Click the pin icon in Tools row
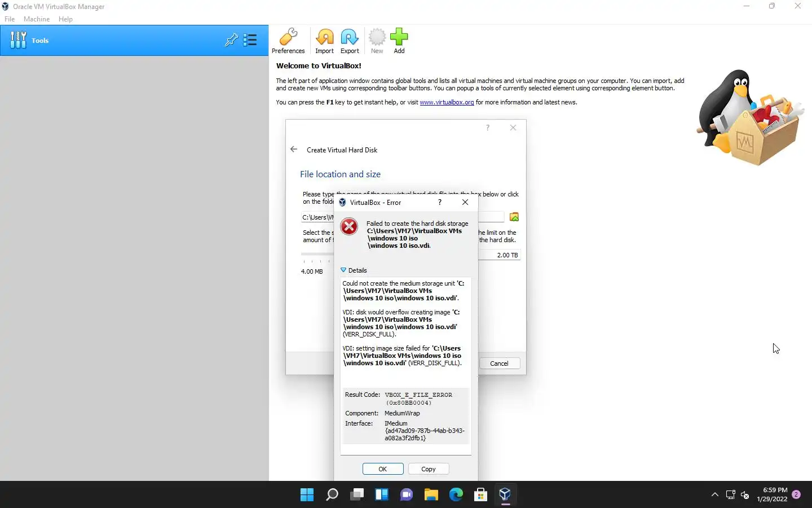The width and height of the screenshot is (812, 508). [231, 40]
